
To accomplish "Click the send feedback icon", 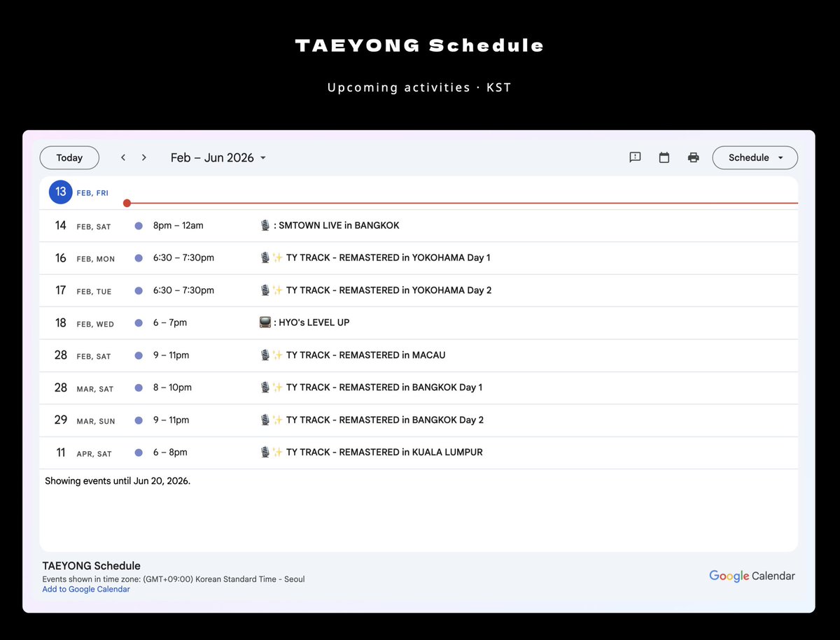I will [635, 157].
